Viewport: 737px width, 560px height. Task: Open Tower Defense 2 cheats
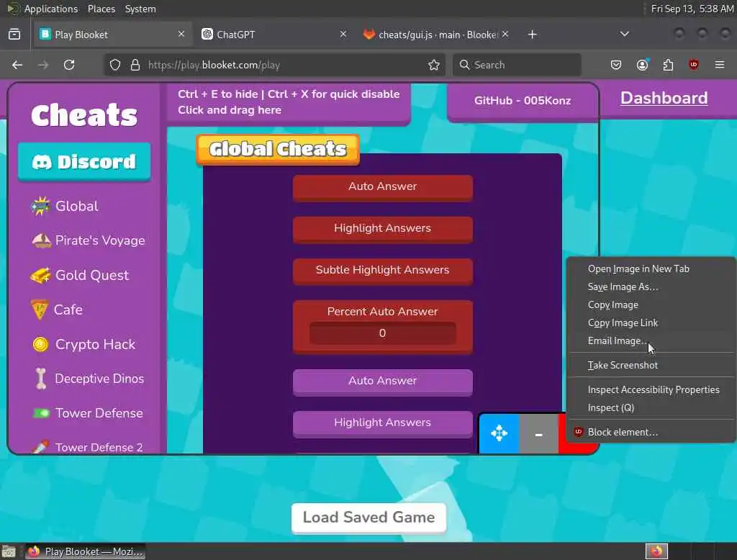[87, 447]
